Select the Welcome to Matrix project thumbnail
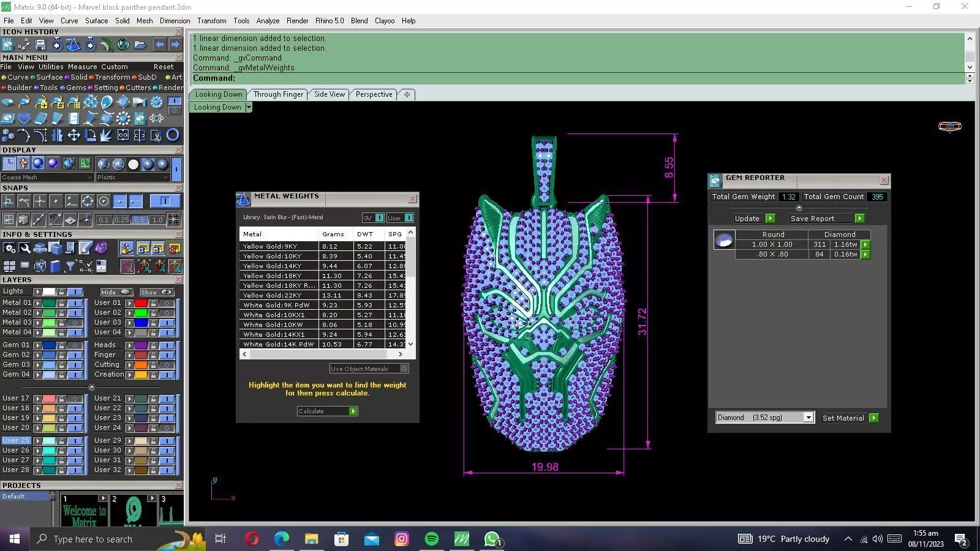 pos(85,510)
